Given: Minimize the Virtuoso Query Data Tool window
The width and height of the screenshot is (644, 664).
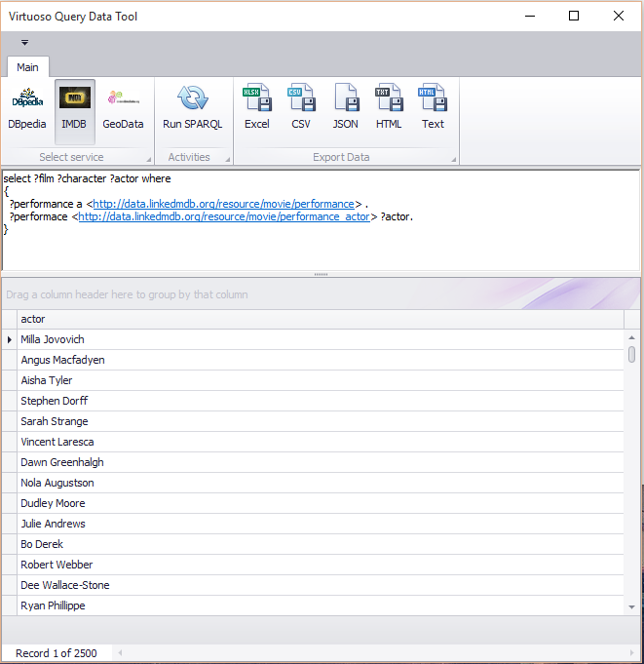Looking at the screenshot, I should click(x=530, y=17).
